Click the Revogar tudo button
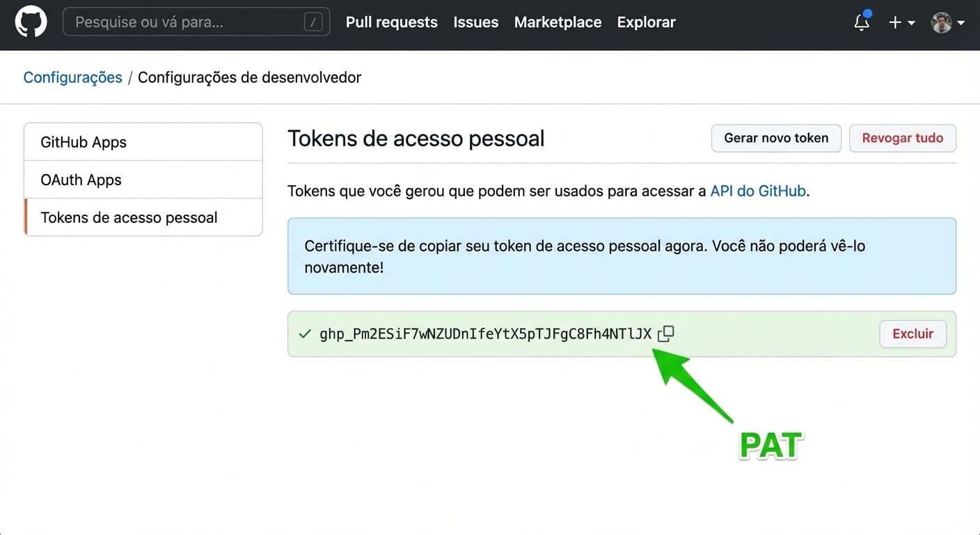This screenshot has width=980, height=535. coord(903,138)
